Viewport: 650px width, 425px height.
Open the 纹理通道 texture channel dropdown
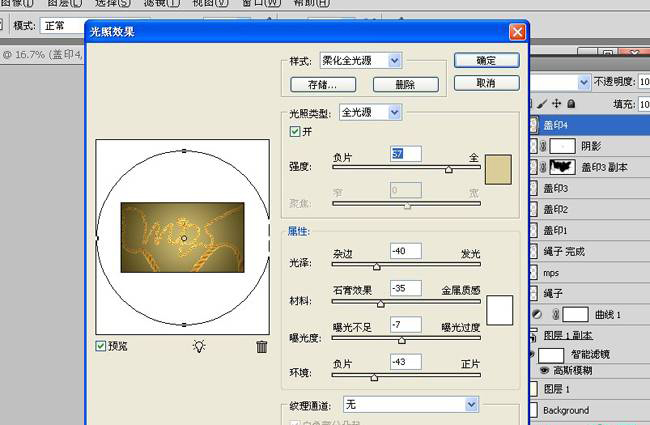tap(471, 404)
